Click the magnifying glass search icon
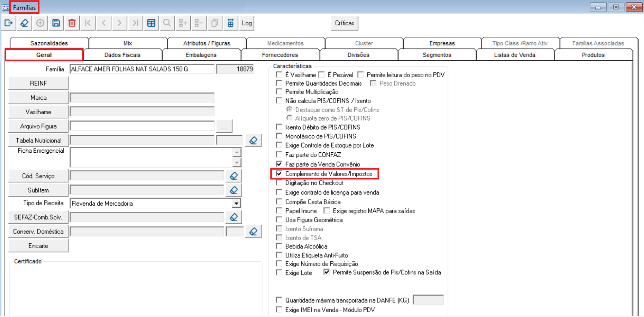Screen dimensions: 644x317 [x=167, y=23]
